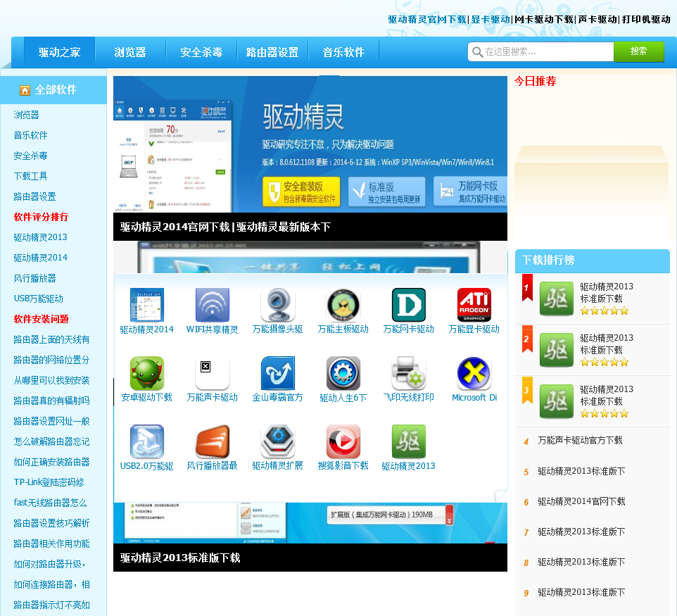This screenshot has height=616, width=677.
Task: Open the 驱动精灵2013 green icon in grid
Action: 408,441
